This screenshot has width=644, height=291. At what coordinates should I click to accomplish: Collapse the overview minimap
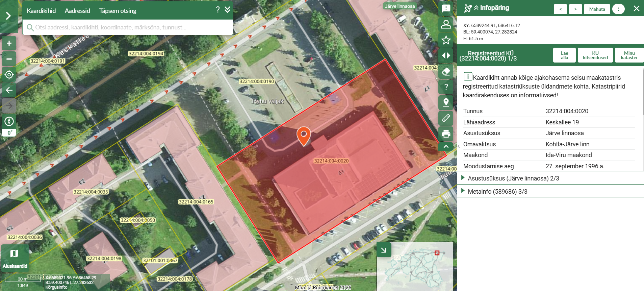pos(384,250)
